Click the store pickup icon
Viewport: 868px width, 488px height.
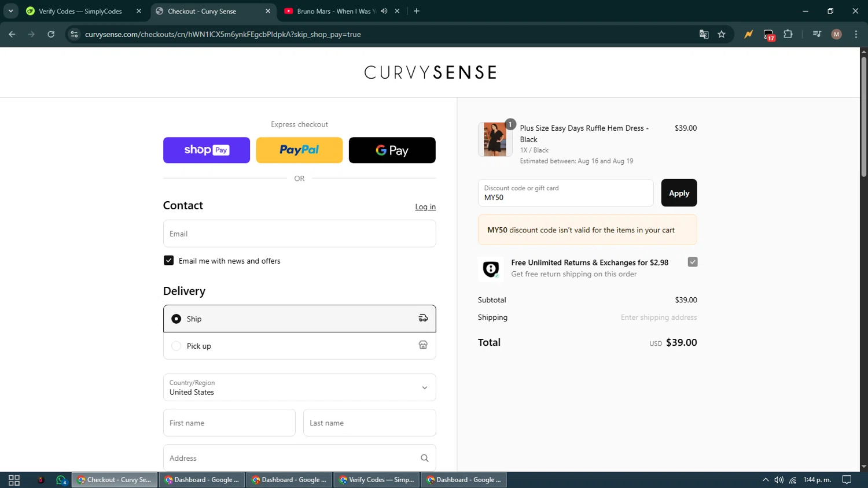(423, 345)
